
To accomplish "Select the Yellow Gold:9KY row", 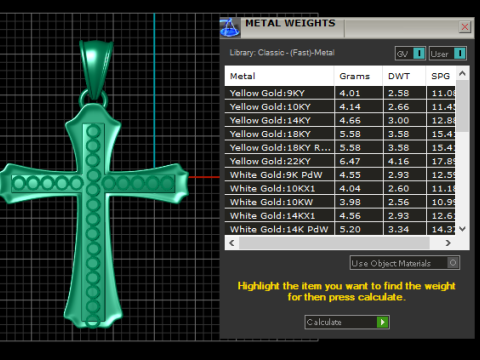I will point(340,93).
